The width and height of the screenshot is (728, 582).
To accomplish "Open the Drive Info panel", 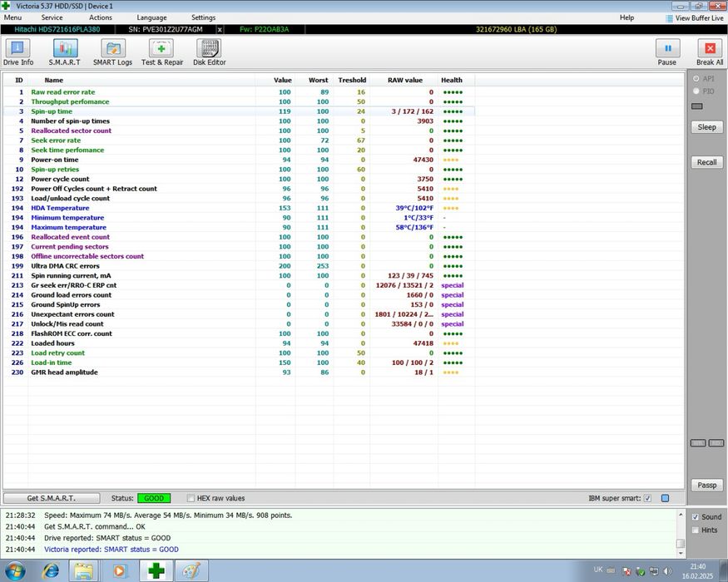I will click(17, 52).
